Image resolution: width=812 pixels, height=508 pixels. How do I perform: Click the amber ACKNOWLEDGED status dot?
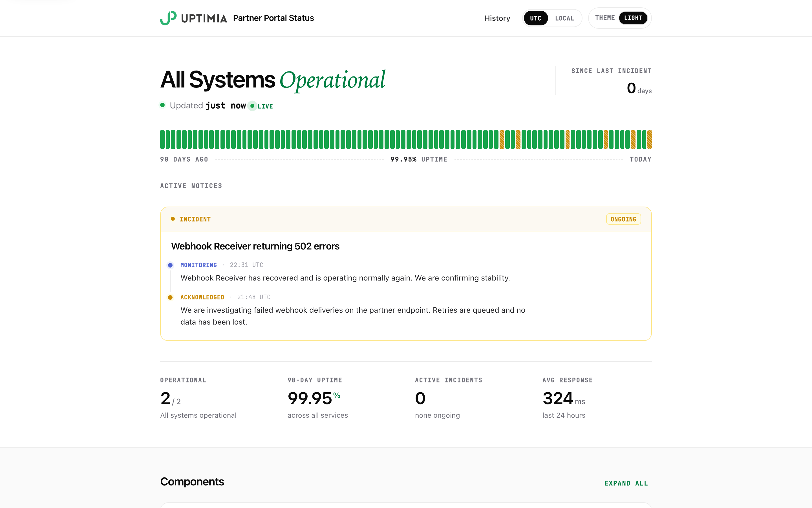point(170,297)
